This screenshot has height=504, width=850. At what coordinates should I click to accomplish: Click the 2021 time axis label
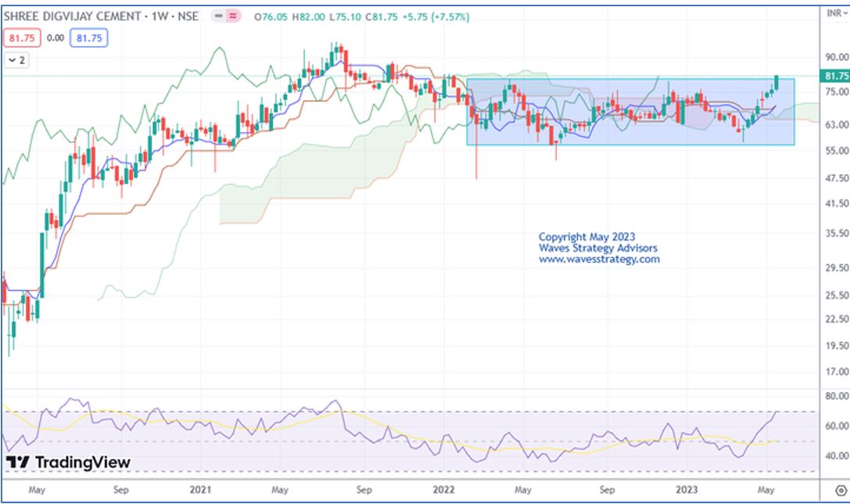tap(200, 490)
